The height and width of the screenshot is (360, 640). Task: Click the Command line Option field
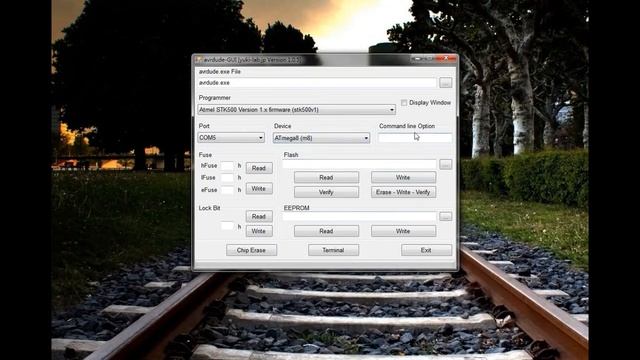click(415, 138)
